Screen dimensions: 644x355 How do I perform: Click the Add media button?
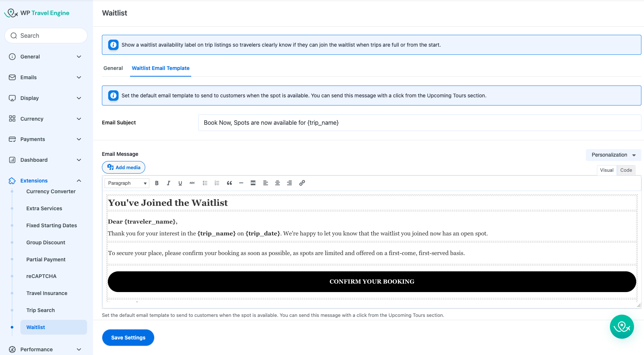tap(124, 167)
